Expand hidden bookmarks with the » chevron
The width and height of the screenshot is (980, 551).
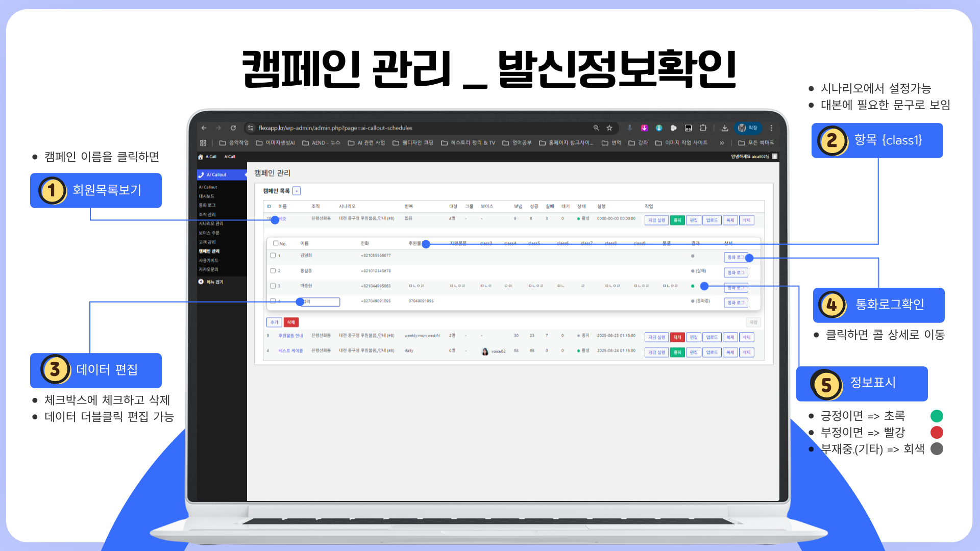(x=722, y=143)
